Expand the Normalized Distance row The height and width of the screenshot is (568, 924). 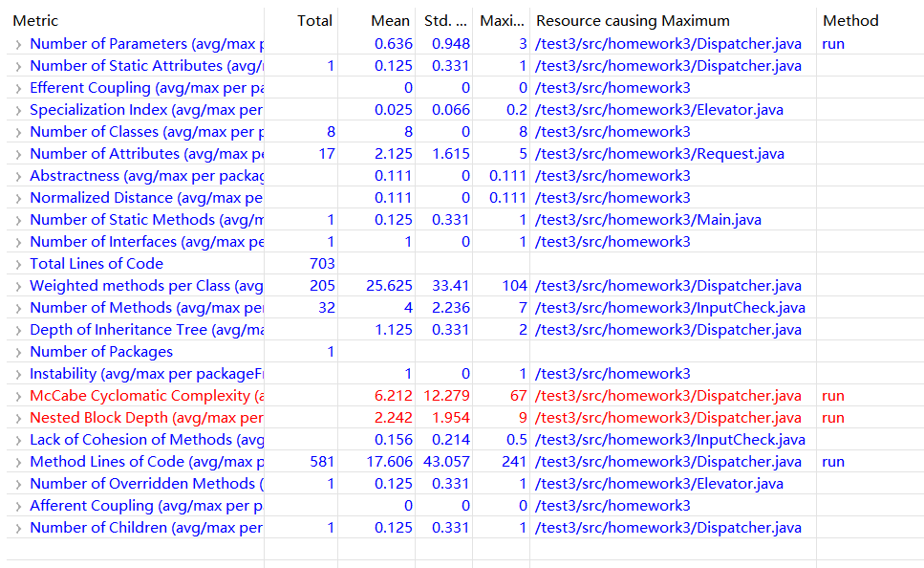tap(18, 199)
